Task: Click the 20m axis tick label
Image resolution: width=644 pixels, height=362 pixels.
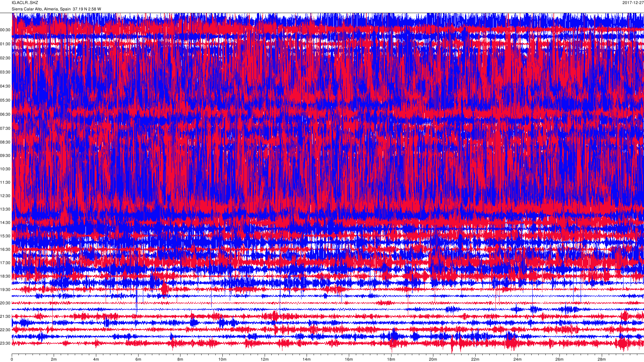Action: 433,359
